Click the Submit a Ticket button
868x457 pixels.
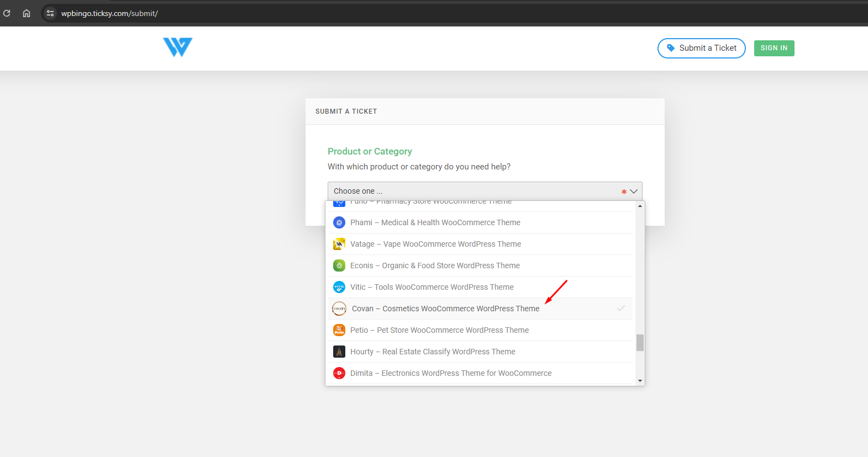coord(701,48)
